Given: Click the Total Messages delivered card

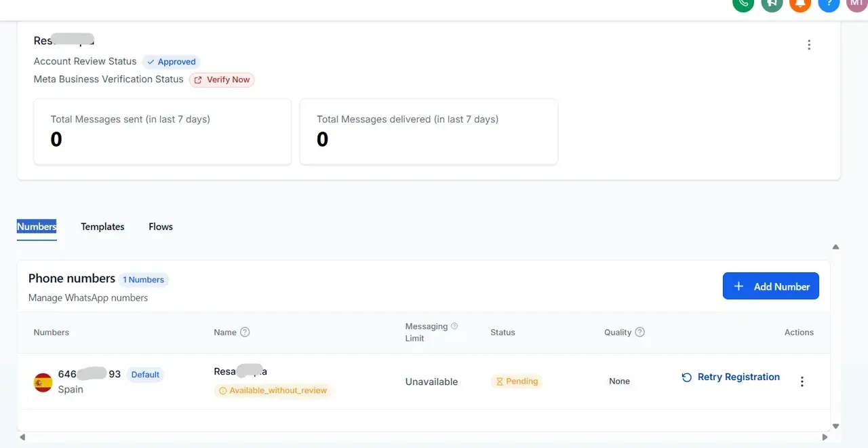Looking at the screenshot, I should (x=429, y=132).
